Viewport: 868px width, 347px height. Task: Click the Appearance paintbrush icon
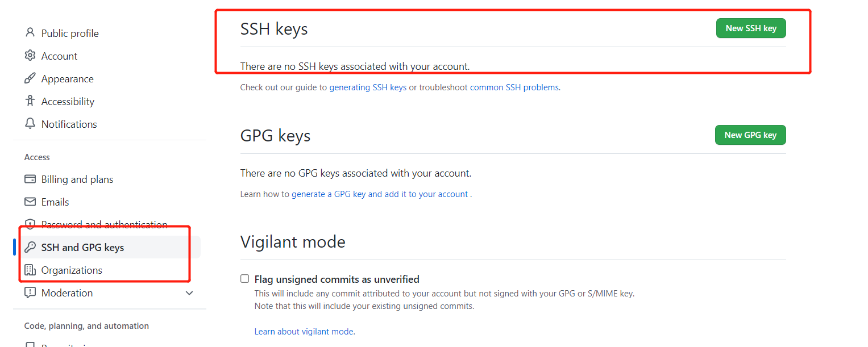pyautogui.click(x=30, y=78)
